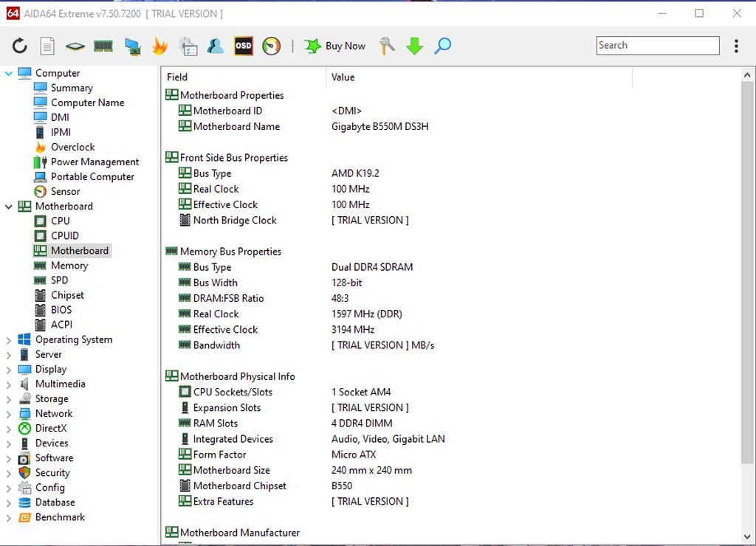
Task: Select the SPD item in tree
Action: coord(59,280)
